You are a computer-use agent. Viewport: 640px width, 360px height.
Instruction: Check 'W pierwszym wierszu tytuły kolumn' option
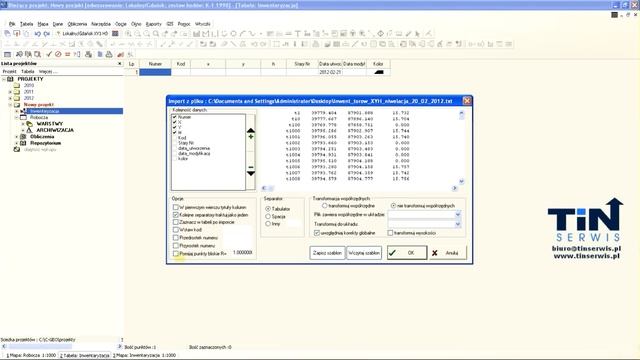click(176, 207)
